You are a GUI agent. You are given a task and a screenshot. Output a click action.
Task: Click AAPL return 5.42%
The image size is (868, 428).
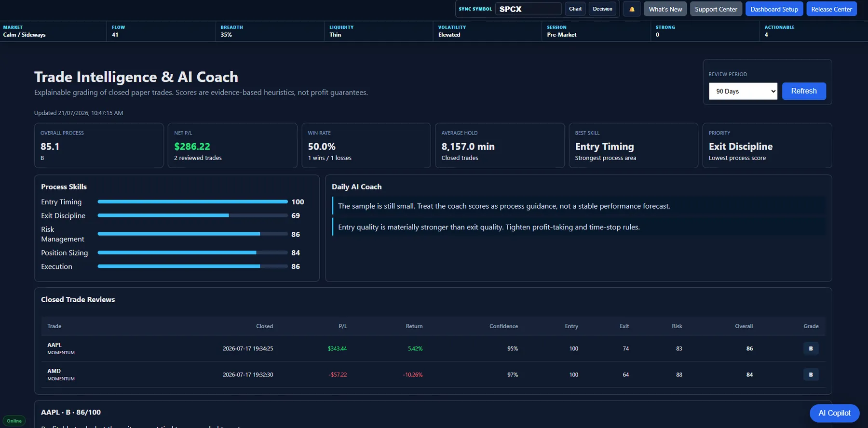pyautogui.click(x=415, y=348)
